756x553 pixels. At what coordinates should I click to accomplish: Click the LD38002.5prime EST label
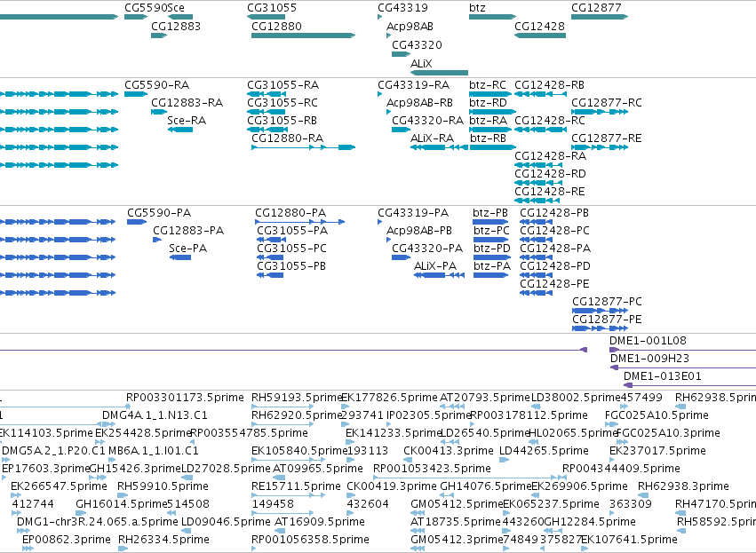tap(575, 398)
